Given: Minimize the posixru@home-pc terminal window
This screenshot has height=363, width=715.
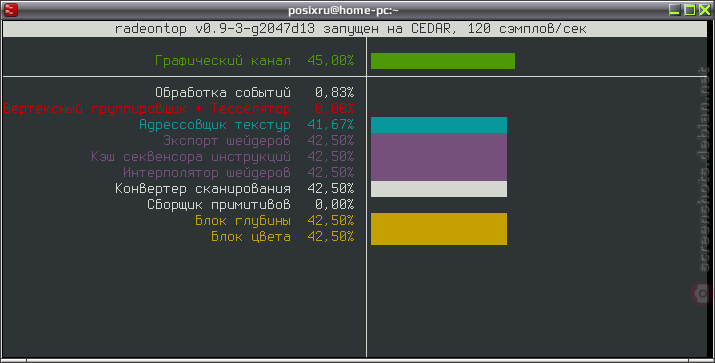Looking at the screenshot, I should pyautogui.click(x=674, y=10).
